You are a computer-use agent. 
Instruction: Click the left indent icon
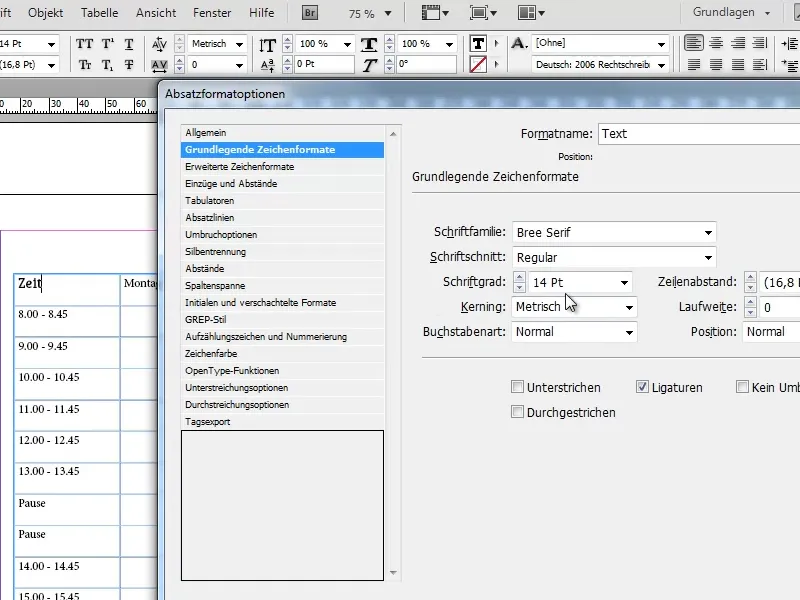click(x=790, y=43)
